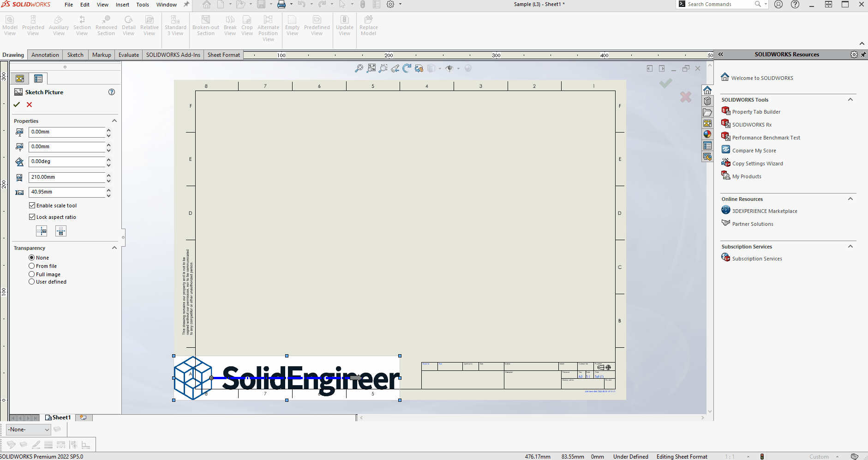
Task: Cancel Sketch Picture with the red X
Action: [30, 105]
